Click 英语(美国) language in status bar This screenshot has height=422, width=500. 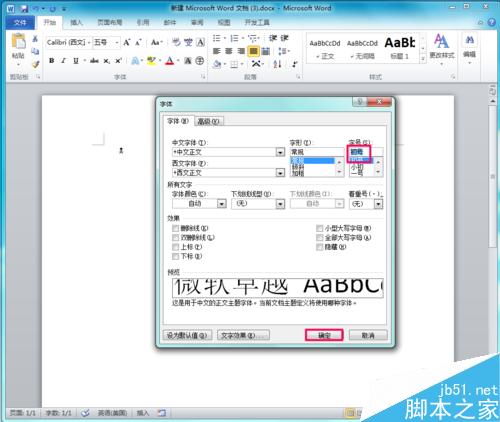coord(112,413)
